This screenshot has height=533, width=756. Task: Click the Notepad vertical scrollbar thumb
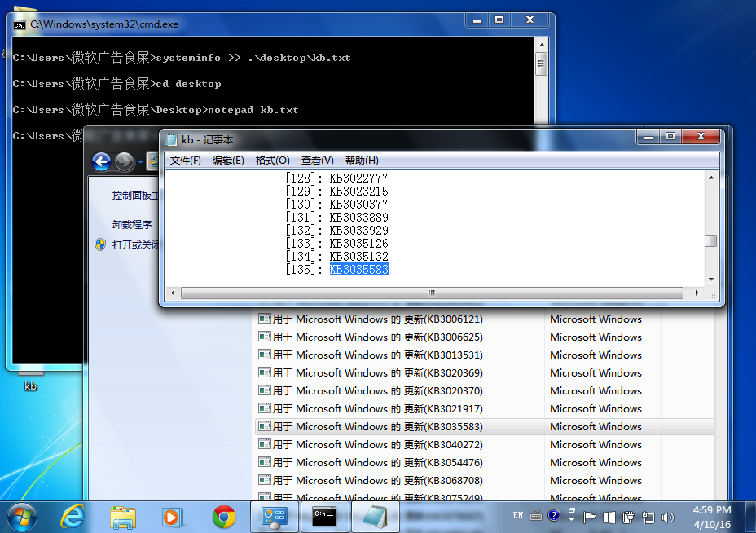(x=710, y=240)
